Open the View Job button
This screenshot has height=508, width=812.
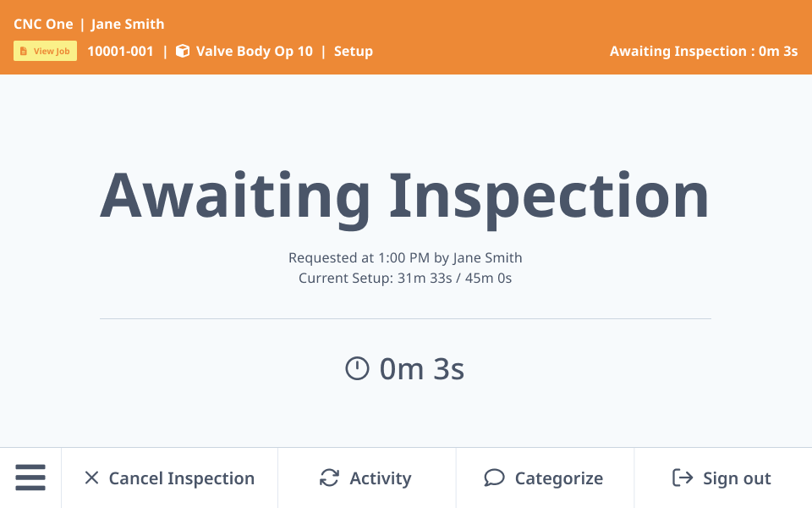pos(45,51)
